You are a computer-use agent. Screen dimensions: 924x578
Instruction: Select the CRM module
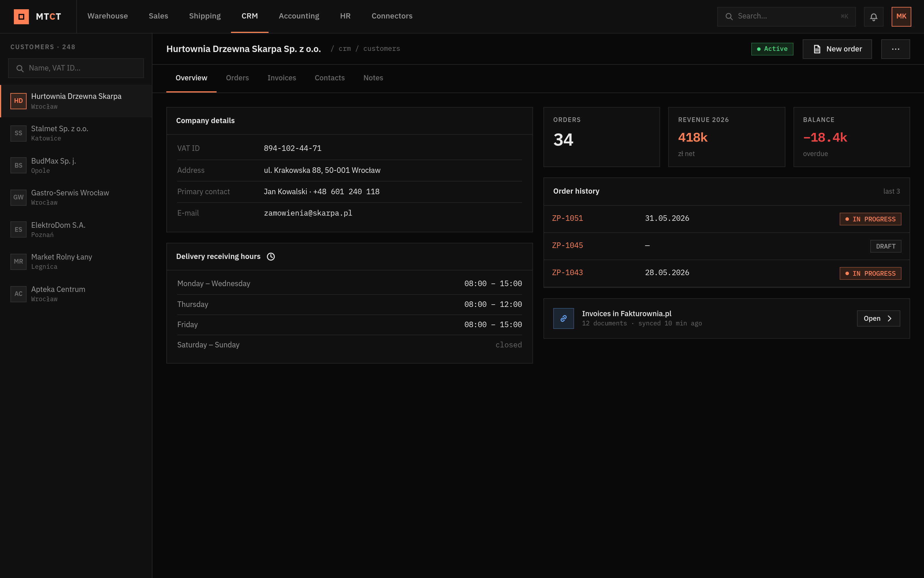click(x=250, y=16)
